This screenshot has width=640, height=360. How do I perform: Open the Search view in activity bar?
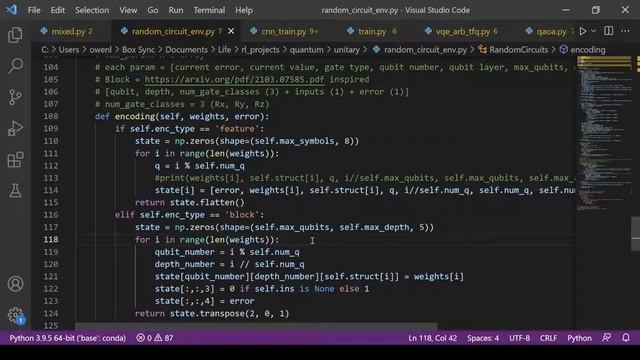[x=15, y=66]
